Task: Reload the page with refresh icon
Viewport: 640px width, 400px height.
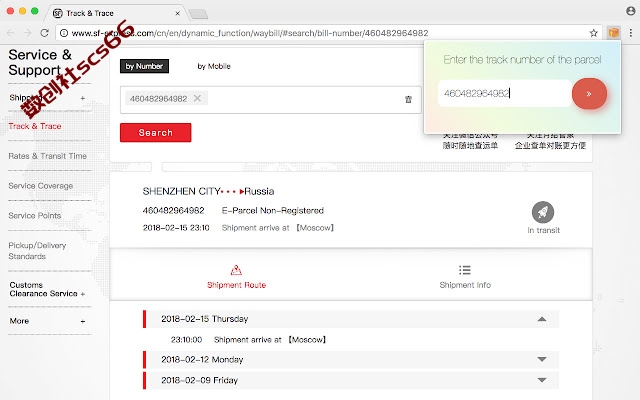Action: [x=44, y=33]
